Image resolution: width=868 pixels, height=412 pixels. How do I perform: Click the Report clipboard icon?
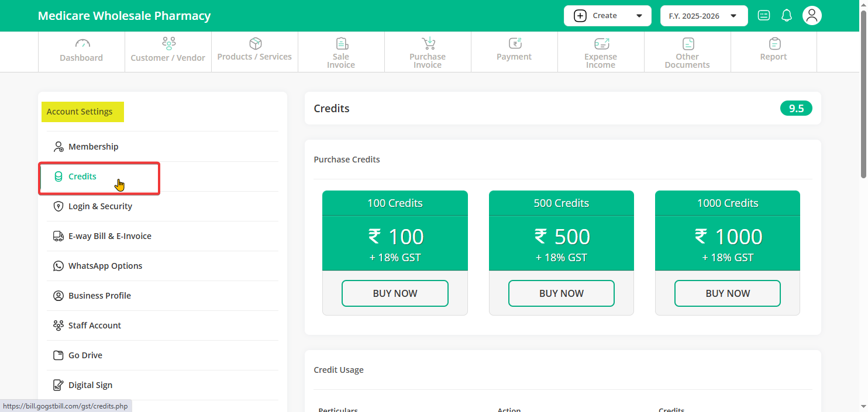774,44
